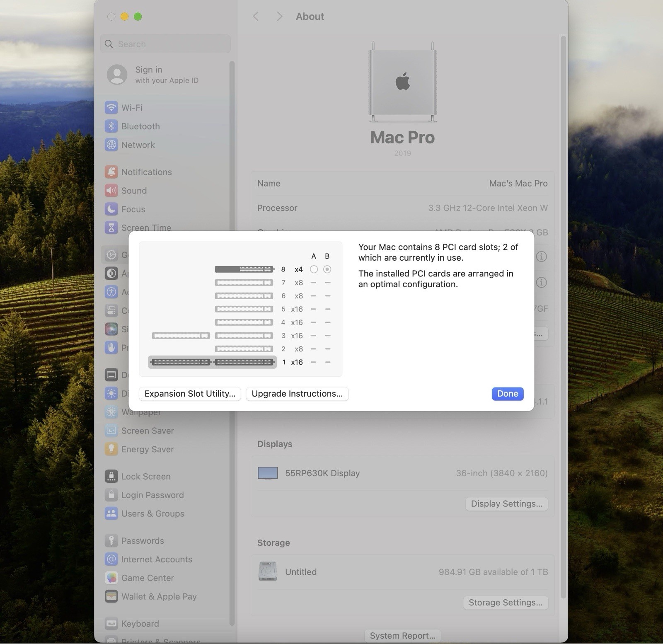Select slot 1 x16 card in diagram
The height and width of the screenshot is (644, 663).
click(212, 362)
